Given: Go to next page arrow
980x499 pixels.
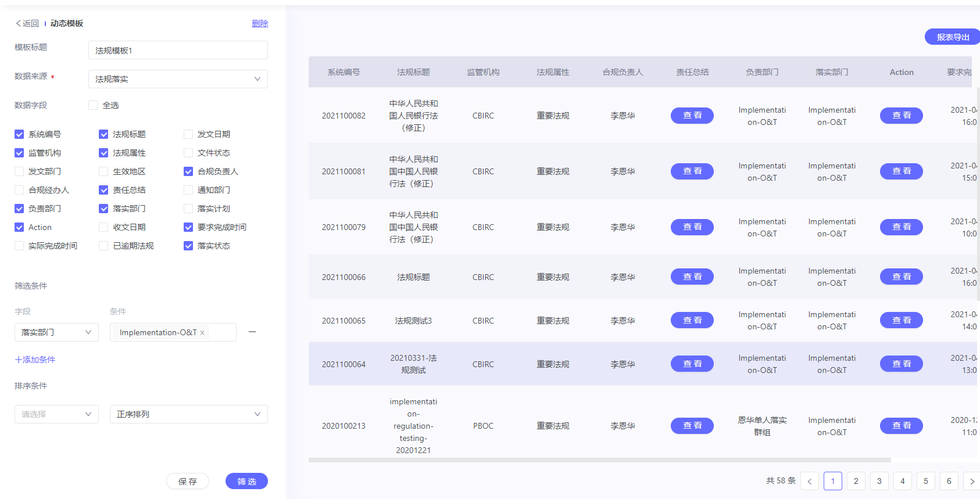Looking at the screenshot, I should point(972,481).
